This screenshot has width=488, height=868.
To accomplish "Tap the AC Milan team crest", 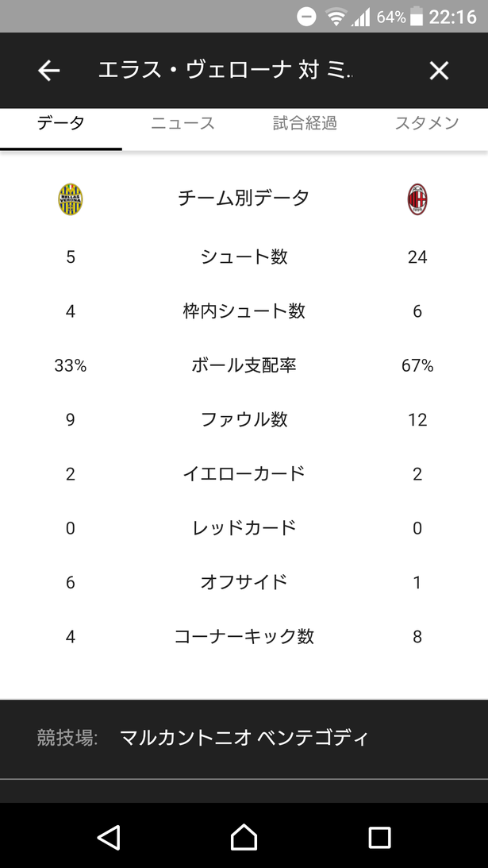I will tap(417, 199).
